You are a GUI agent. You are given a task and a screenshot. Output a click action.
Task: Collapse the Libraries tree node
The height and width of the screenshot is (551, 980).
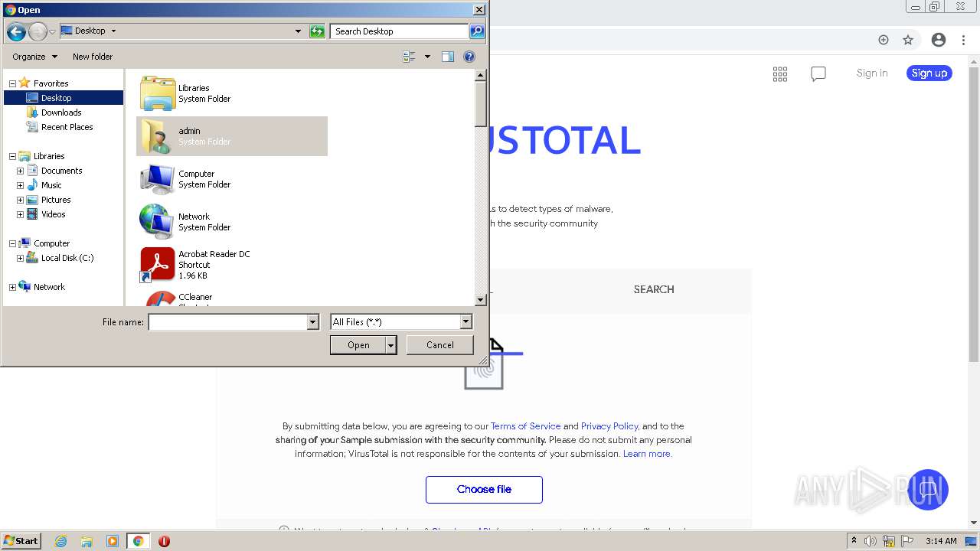point(12,156)
